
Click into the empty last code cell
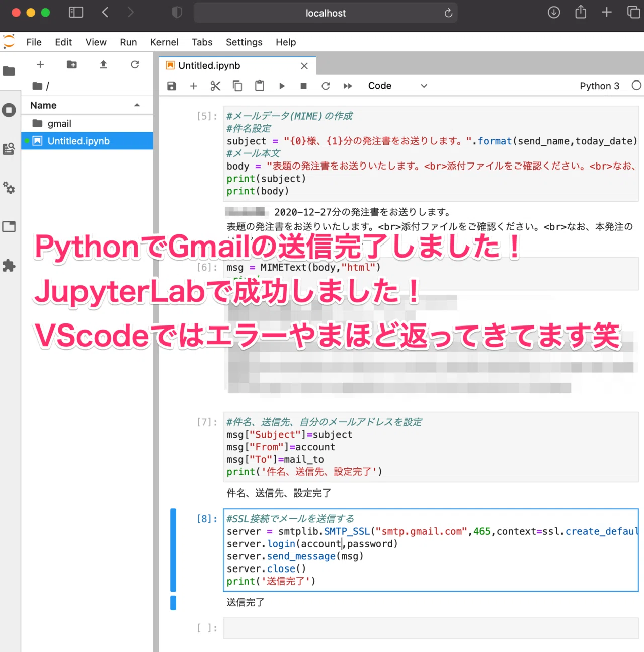tap(431, 628)
